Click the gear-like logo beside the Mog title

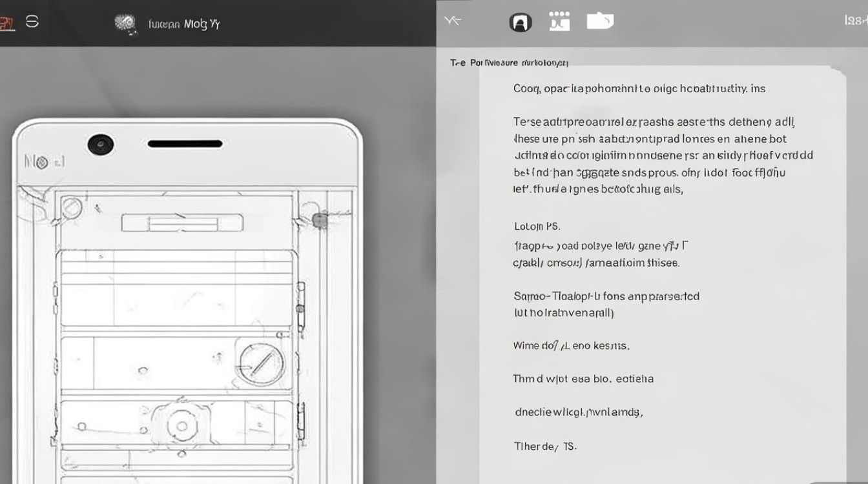[126, 23]
